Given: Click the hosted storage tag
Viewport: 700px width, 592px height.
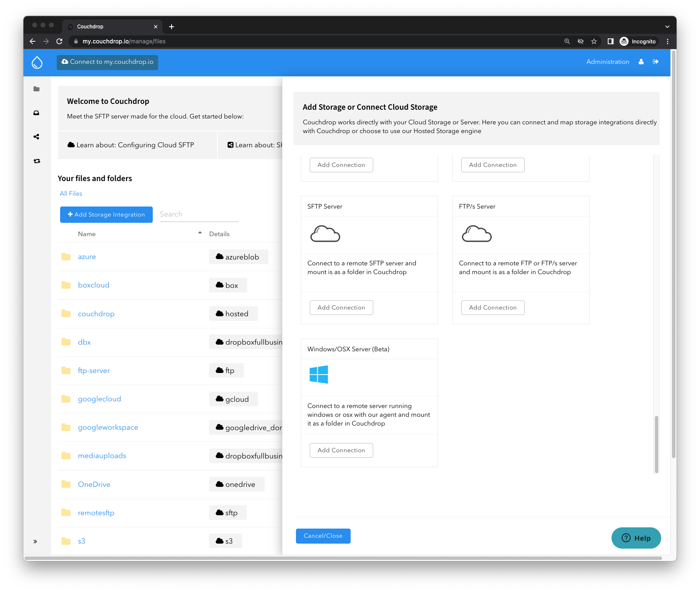Looking at the screenshot, I should 233,314.
